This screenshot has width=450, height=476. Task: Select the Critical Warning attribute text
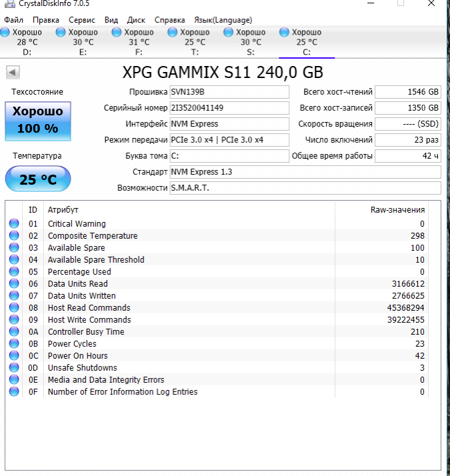coord(77,224)
